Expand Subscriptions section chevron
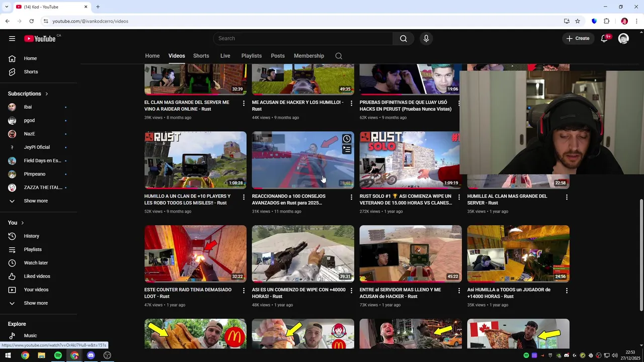 47,94
